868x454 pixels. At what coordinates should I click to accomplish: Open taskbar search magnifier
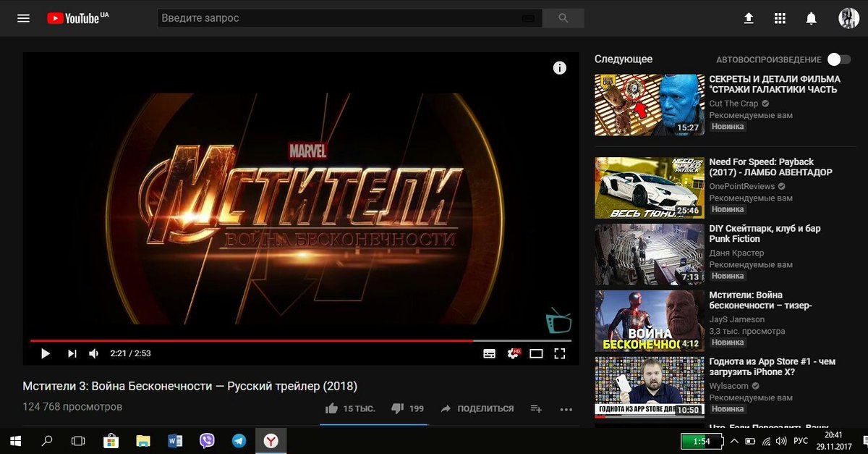pos(47,441)
